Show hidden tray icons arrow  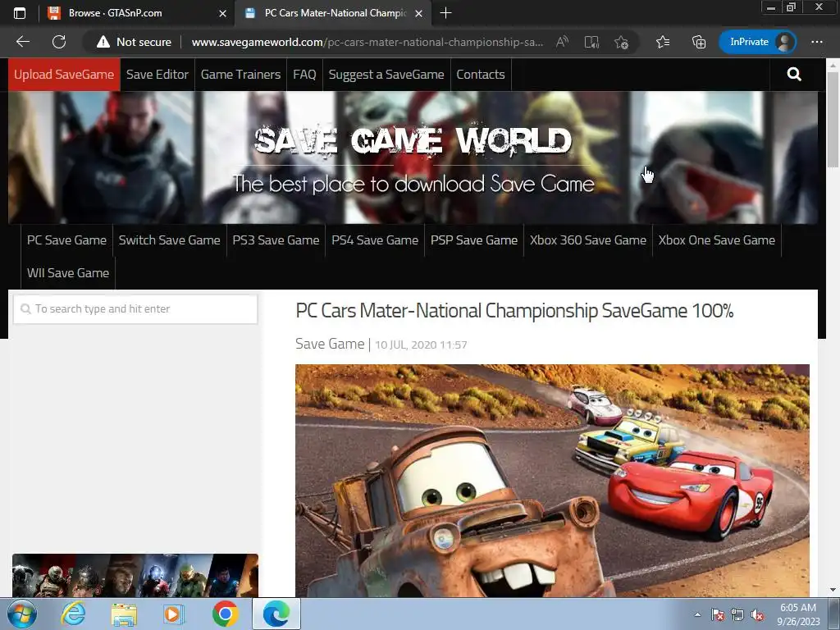pyautogui.click(x=697, y=615)
